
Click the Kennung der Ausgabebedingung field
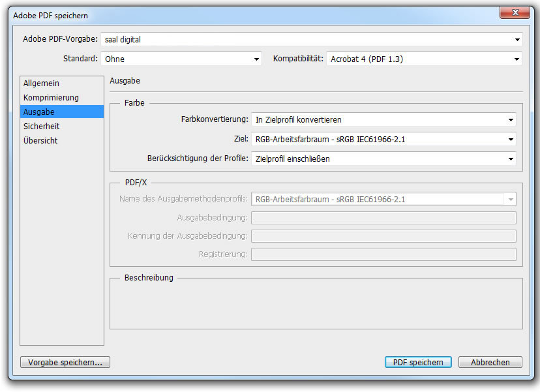pyautogui.click(x=383, y=236)
